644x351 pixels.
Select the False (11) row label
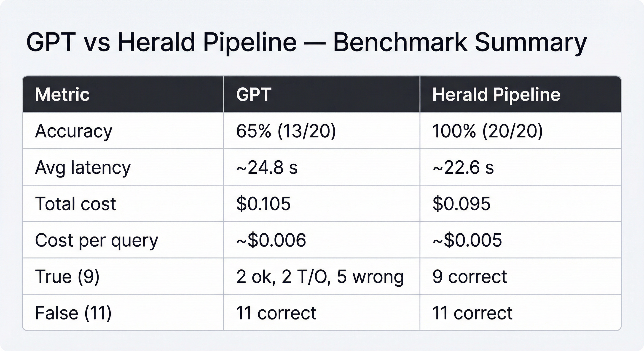pyautogui.click(x=73, y=313)
